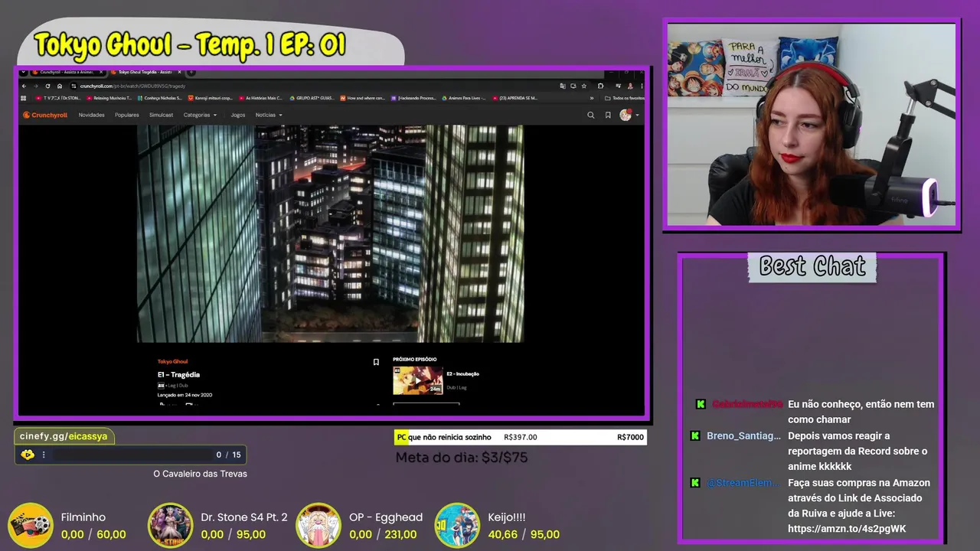The image size is (980, 551).
Task: Click the PRÓXIMO EPISÓDIO heading
Action: (x=415, y=359)
